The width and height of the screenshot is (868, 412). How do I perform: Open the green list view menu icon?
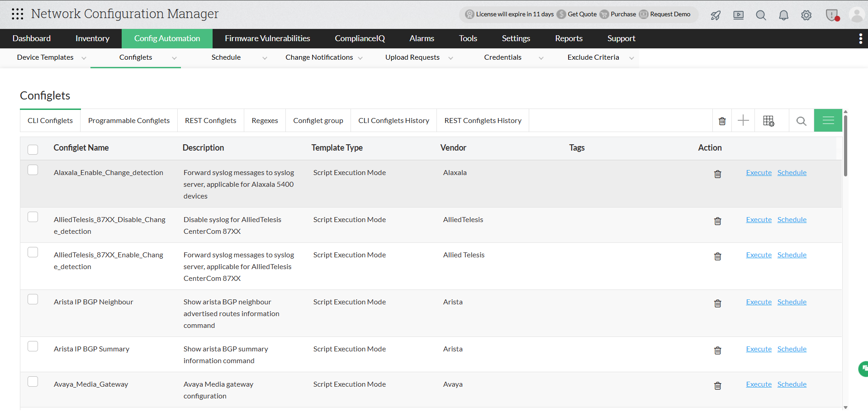(828, 120)
